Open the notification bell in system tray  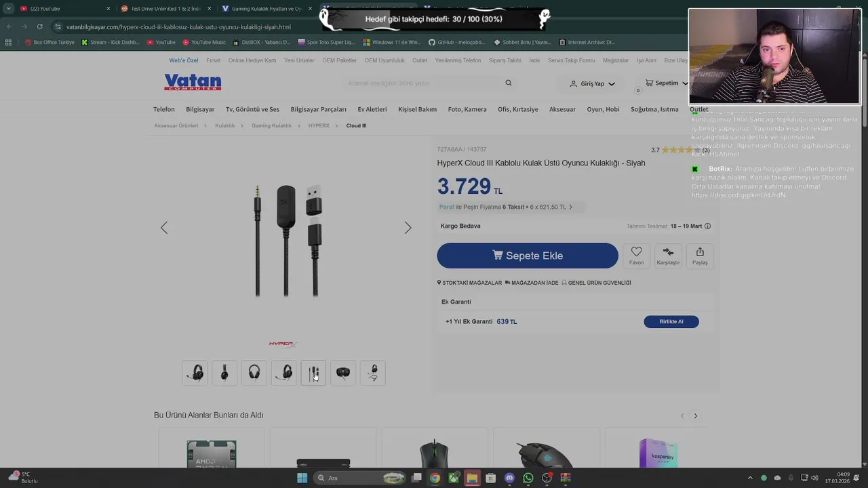[856, 478]
